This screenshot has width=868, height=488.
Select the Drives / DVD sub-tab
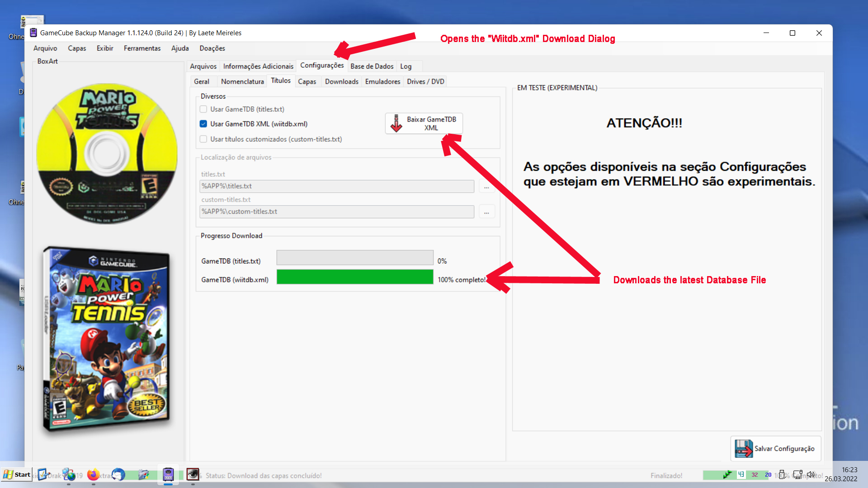tap(425, 81)
